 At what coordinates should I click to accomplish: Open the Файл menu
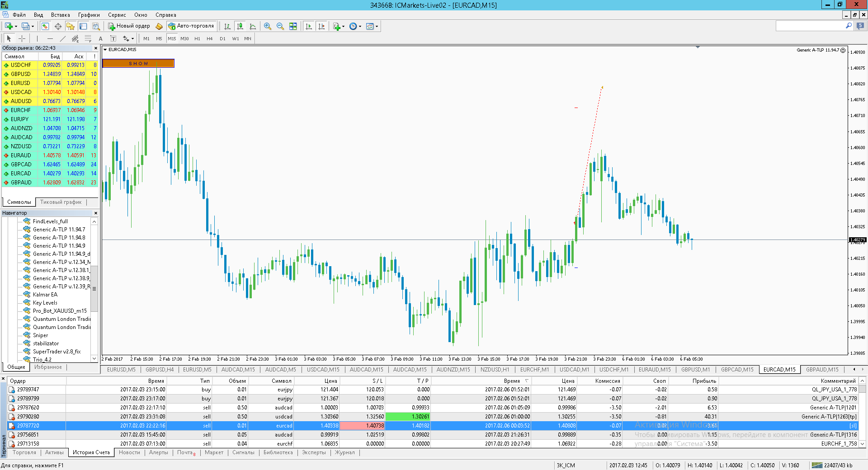tap(19, 15)
